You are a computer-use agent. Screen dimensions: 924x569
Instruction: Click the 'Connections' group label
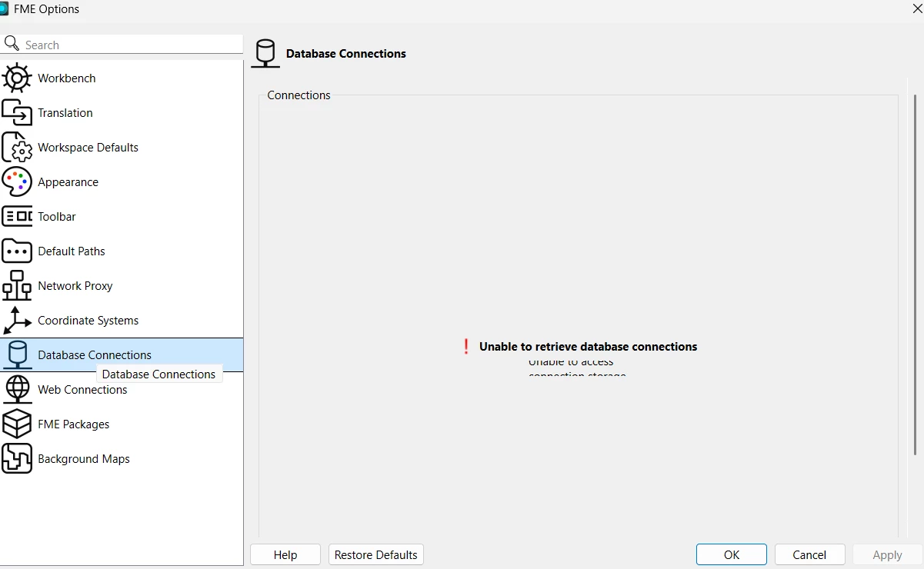[x=299, y=95]
